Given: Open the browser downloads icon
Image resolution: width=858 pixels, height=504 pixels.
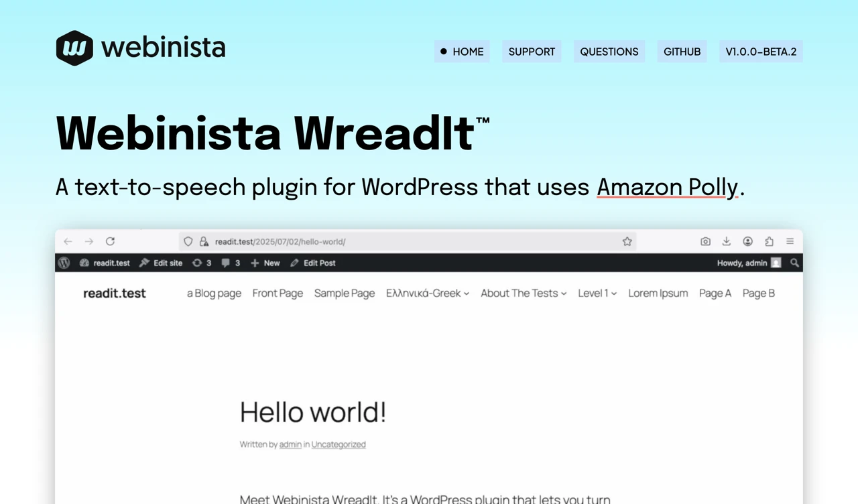Looking at the screenshot, I should pos(726,241).
